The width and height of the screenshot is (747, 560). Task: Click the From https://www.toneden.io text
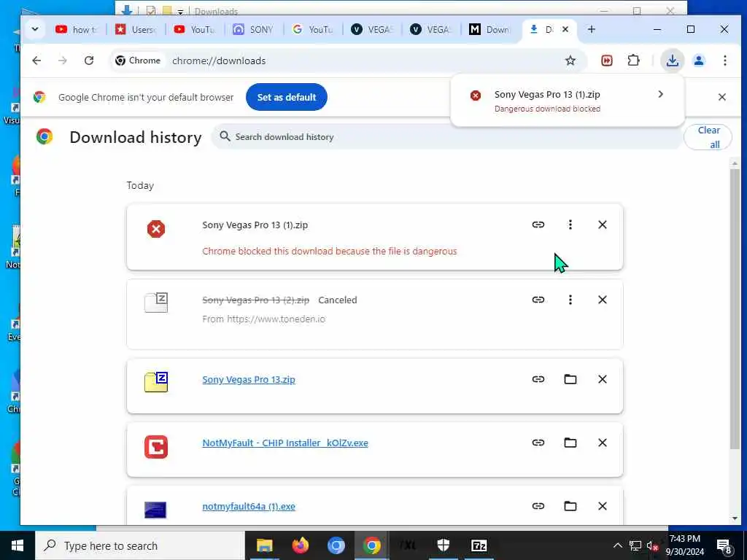click(x=263, y=319)
